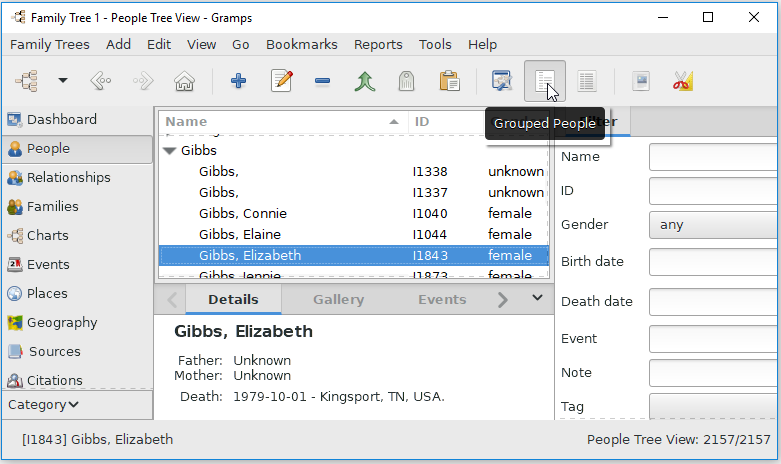781x464 pixels.
Task: Open the clipboard icon
Action: click(x=449, y=81)
